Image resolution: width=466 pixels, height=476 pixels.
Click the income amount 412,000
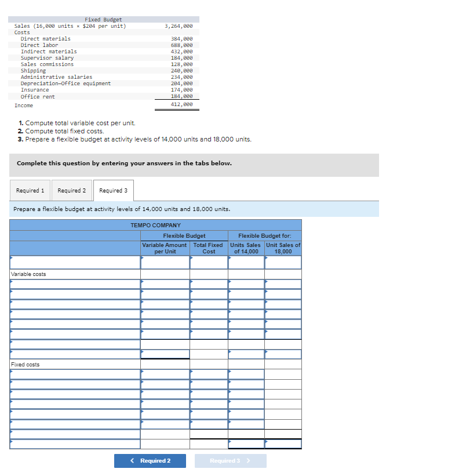(x=182, y=104)
